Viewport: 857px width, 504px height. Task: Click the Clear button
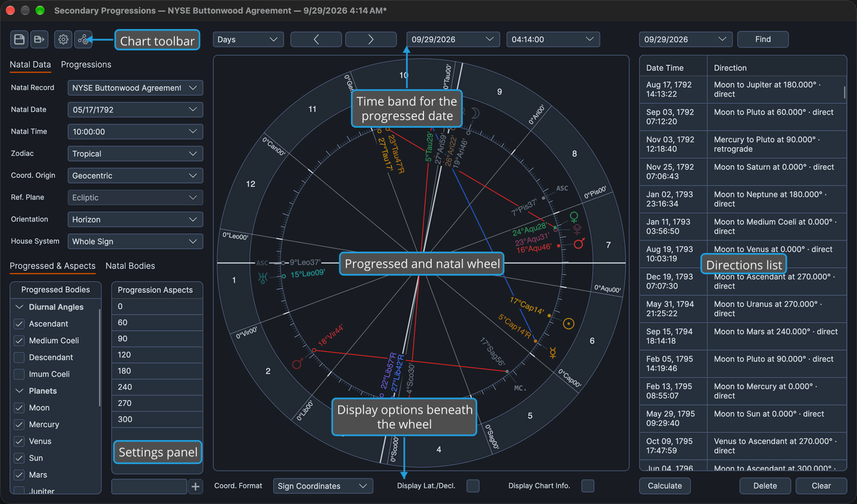[x=821, y=486]
